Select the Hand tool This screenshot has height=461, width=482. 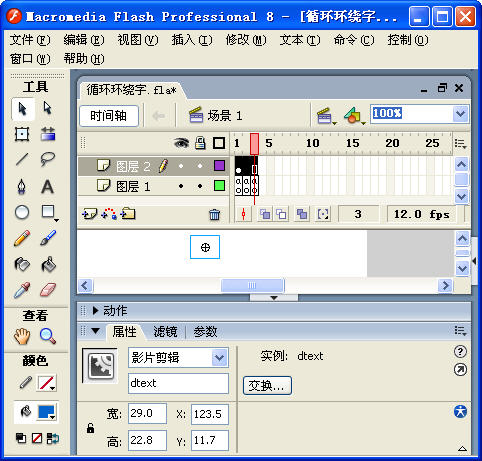point(22,336)
